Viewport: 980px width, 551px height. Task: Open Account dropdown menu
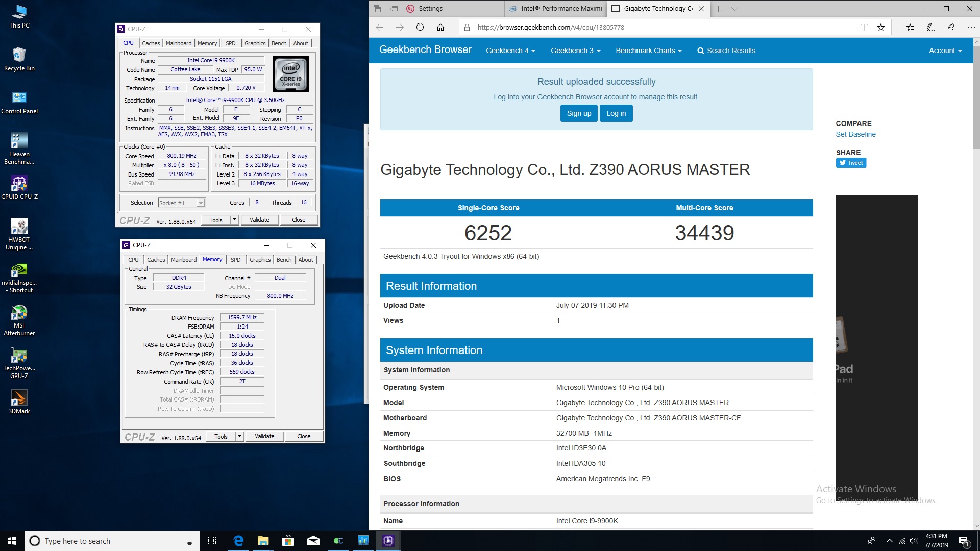tap(945, 51)
